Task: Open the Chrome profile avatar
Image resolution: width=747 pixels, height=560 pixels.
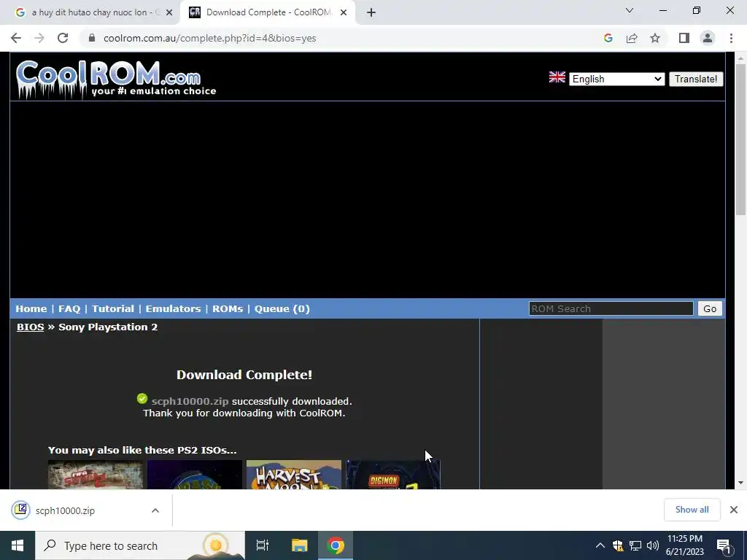Action: 708,38
